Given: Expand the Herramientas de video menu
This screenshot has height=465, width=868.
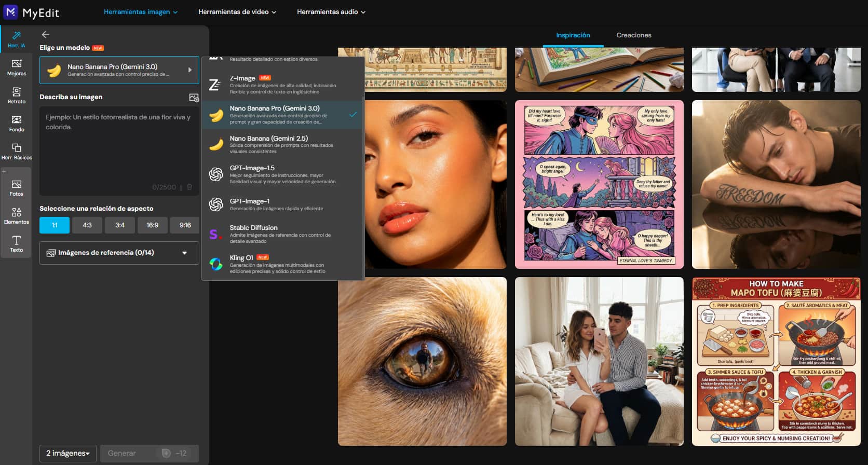Looking at the screenshot, I should click(237, 12).
